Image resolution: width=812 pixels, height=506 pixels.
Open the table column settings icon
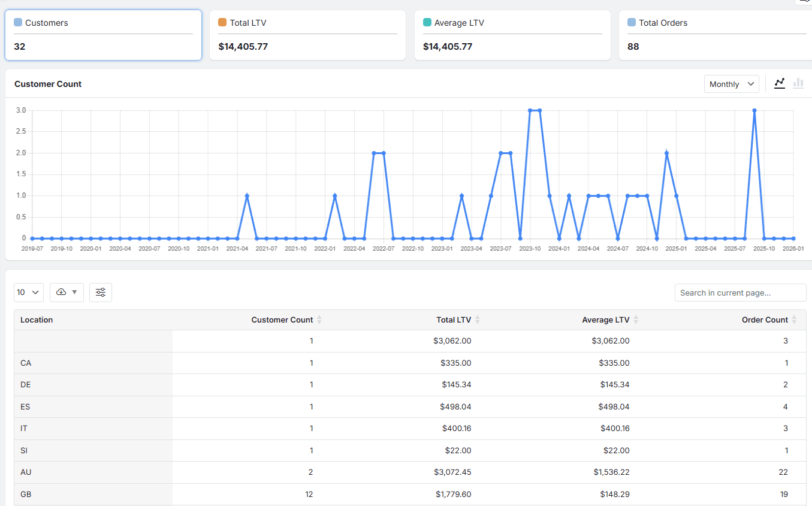100,292
